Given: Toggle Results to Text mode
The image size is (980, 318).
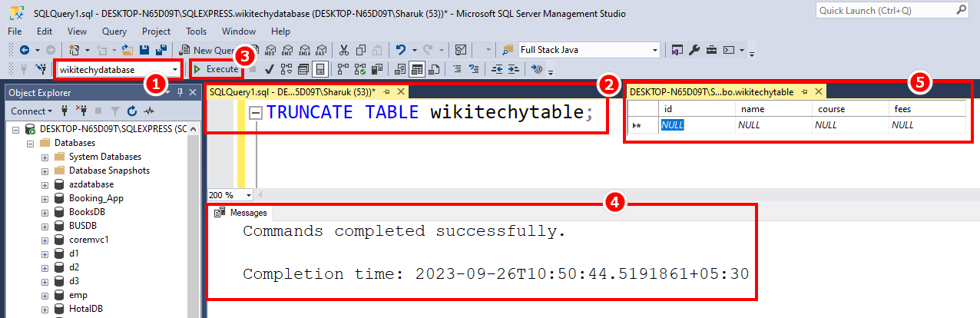Looking at the screenshot, I should [400, 69].
